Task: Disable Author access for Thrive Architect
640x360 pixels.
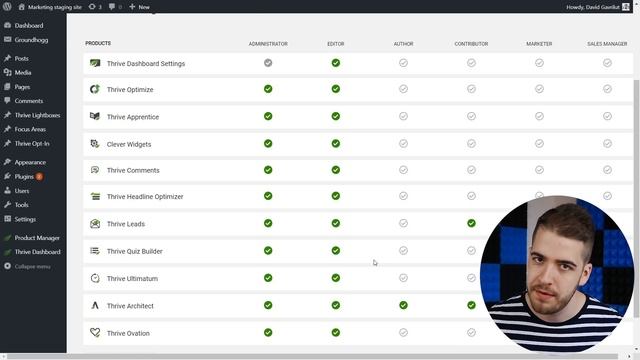Action: pos(403,305)
